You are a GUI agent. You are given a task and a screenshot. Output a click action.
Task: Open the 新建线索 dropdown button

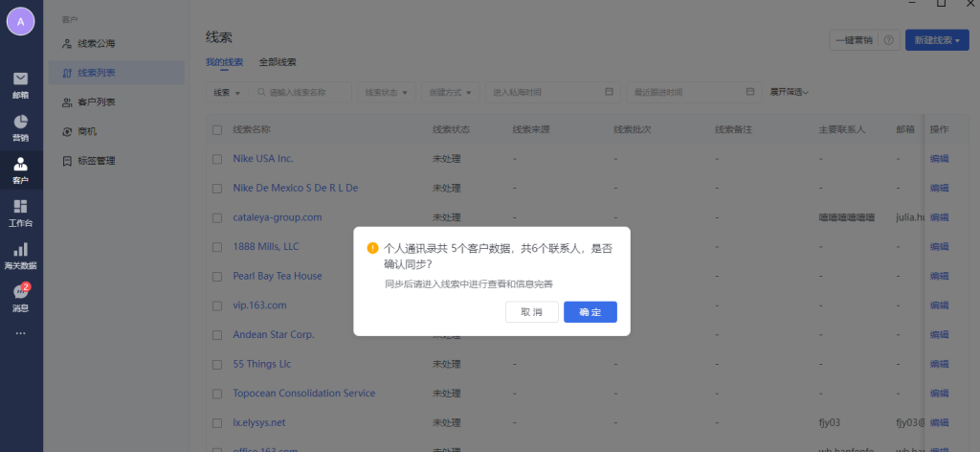tap(936, 40)
